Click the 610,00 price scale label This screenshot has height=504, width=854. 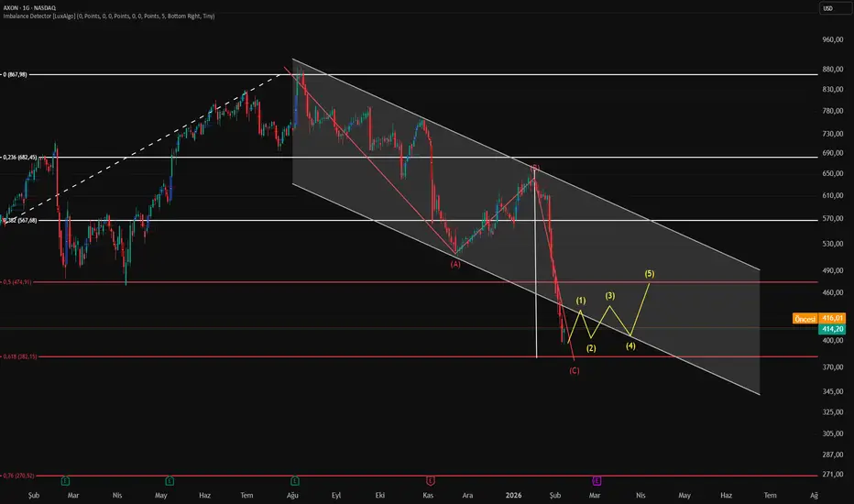(x=832, y=195)
